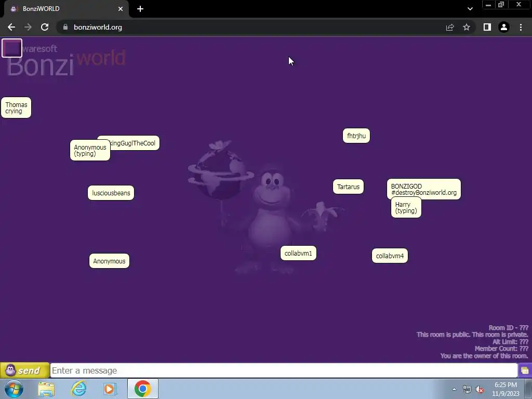Open the taskbar clock 6:25 PM
The image size is (532, 399).
(x=506, y=389)
